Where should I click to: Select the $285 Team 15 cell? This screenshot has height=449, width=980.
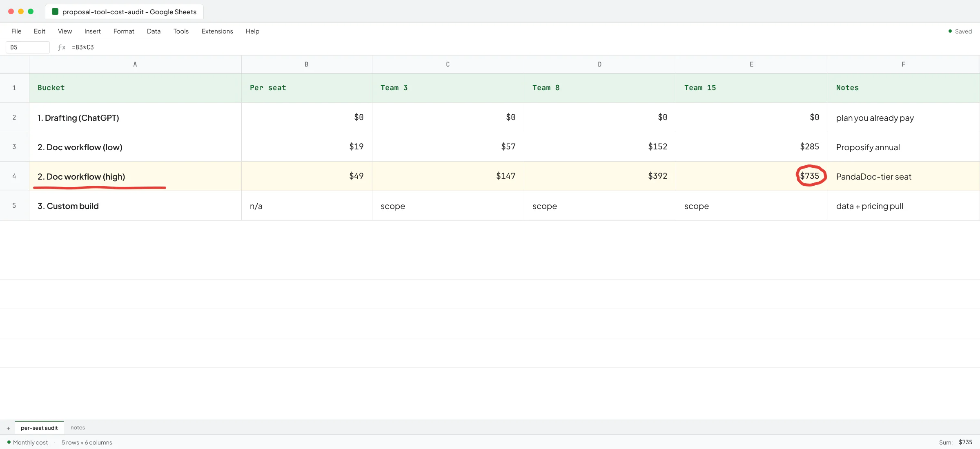point(752,147)
